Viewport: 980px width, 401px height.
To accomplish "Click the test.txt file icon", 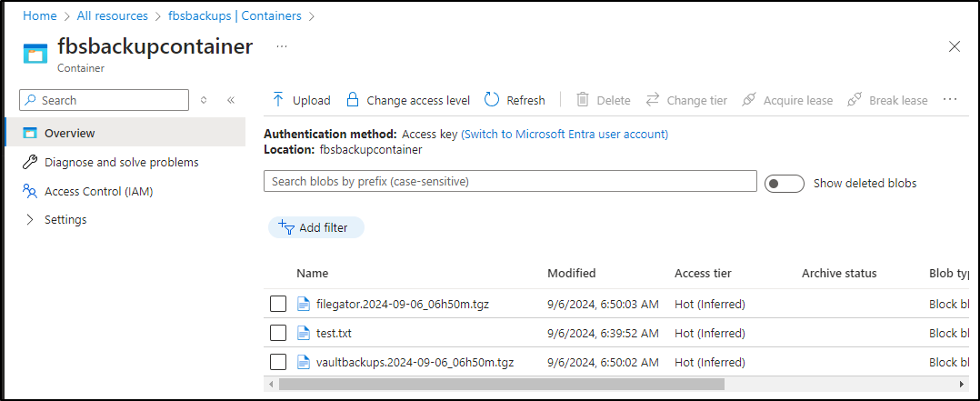I will (303, 334).
